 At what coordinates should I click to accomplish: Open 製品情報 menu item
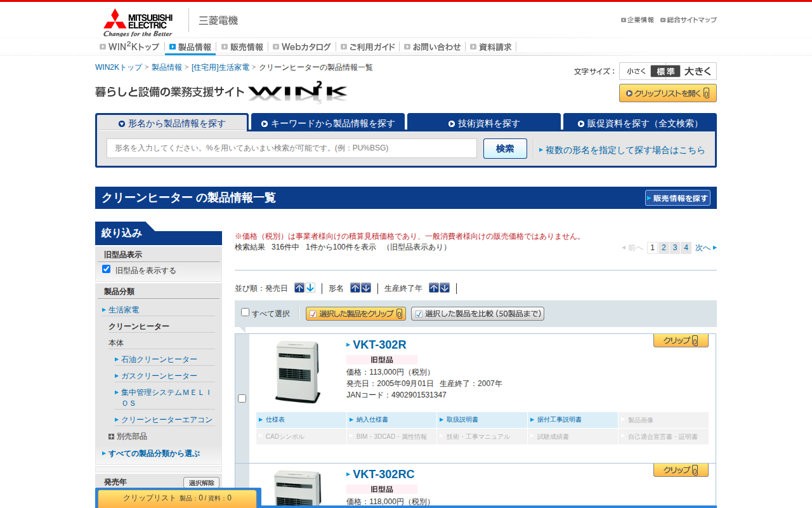pyautogui.click(x=190, y=46)
